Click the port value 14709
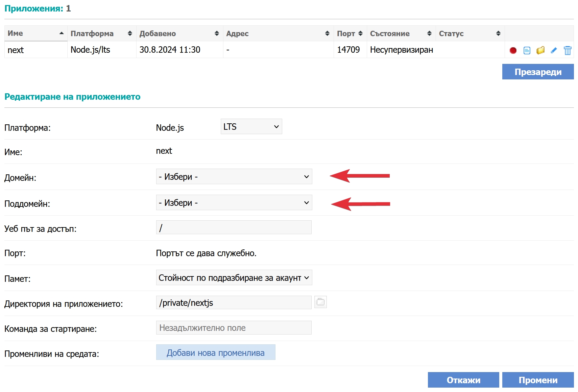Viewport: 578px width, 392px height. click(x=348, y=50)
